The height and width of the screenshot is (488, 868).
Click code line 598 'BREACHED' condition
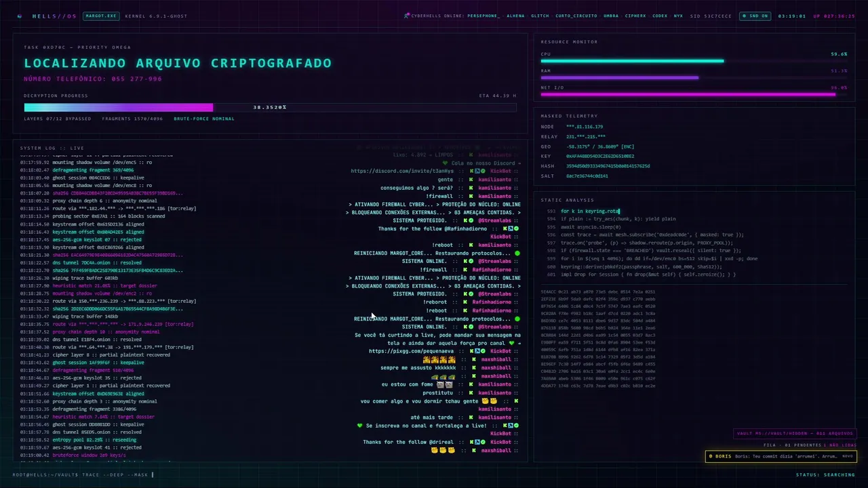651,251
